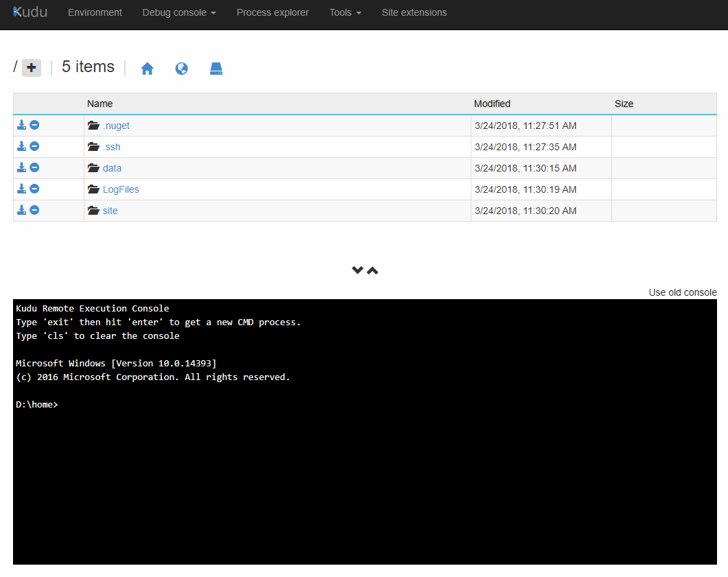Download the data folder
This screenshot has height=577, width=728.
point(21,167)
